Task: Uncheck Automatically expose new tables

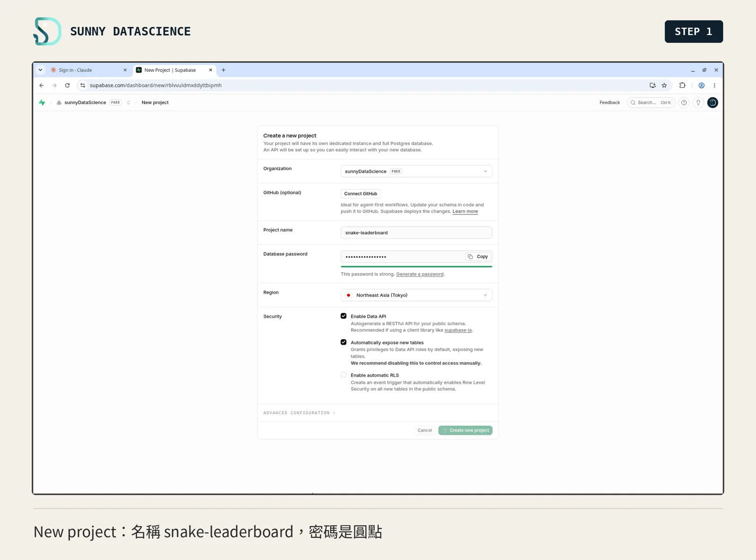Action: point(344,342)
